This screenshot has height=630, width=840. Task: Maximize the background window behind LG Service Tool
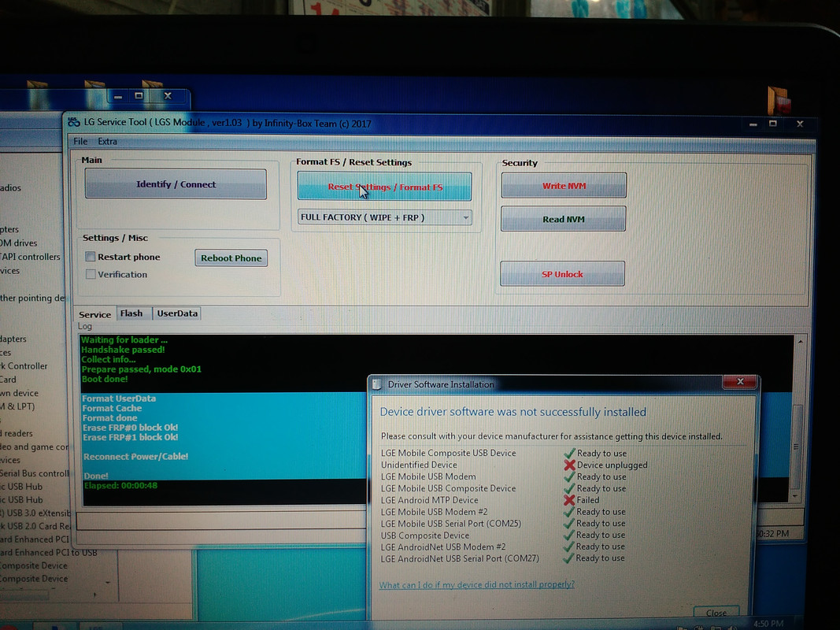[x=139, y=96]
